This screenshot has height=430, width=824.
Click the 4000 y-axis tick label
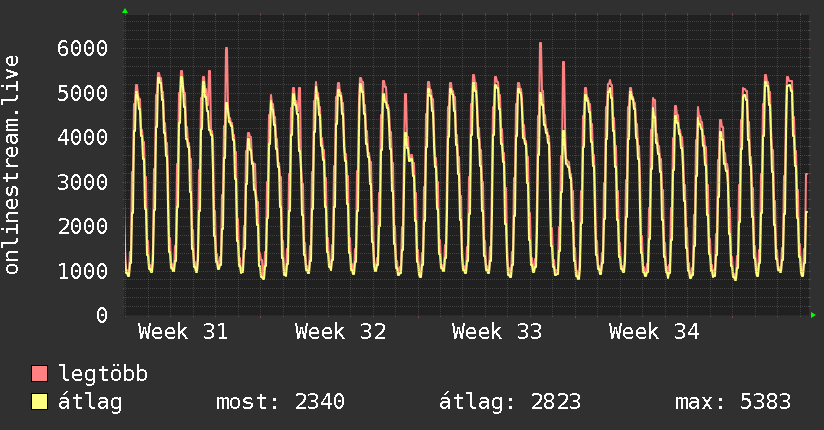[x=83, y=137]
